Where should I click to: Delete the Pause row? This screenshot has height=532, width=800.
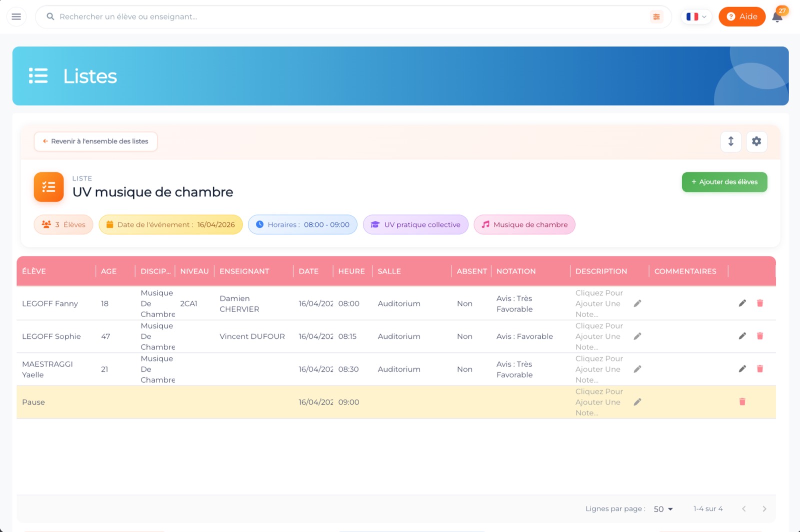click(x=742, y=402)
